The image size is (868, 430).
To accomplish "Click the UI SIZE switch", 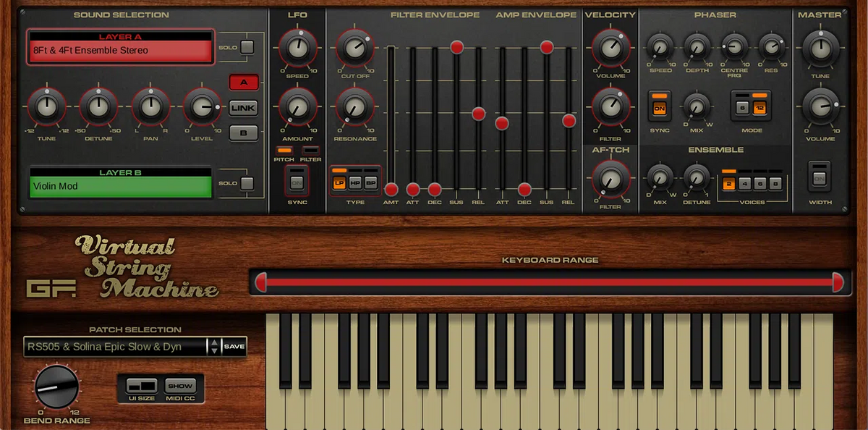I will point(142,387).
